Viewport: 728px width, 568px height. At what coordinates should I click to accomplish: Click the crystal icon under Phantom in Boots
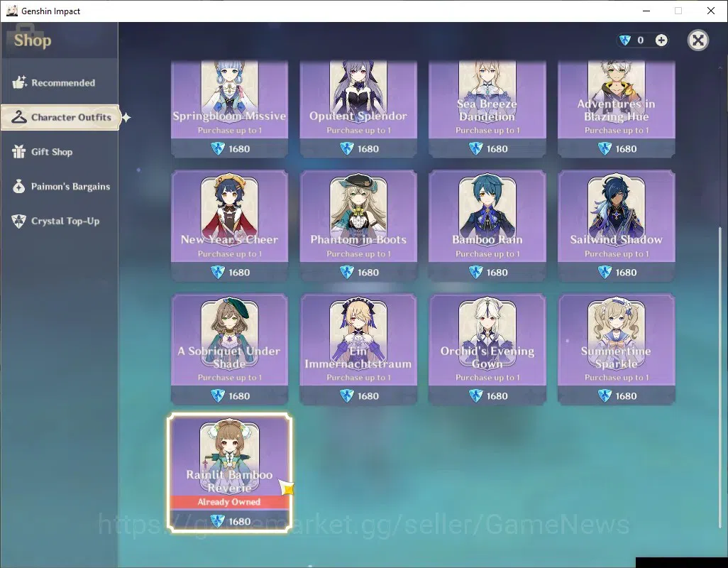coord(347,272)
